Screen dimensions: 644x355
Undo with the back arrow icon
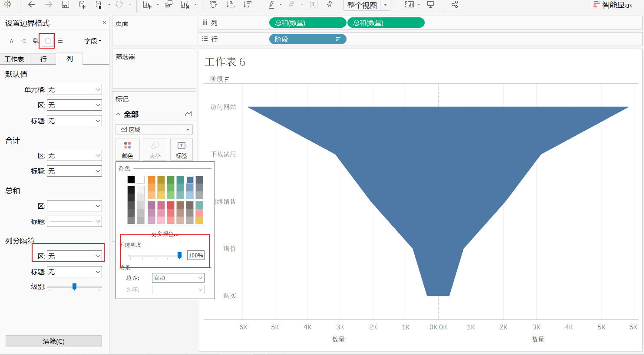[x=31, y=4]
